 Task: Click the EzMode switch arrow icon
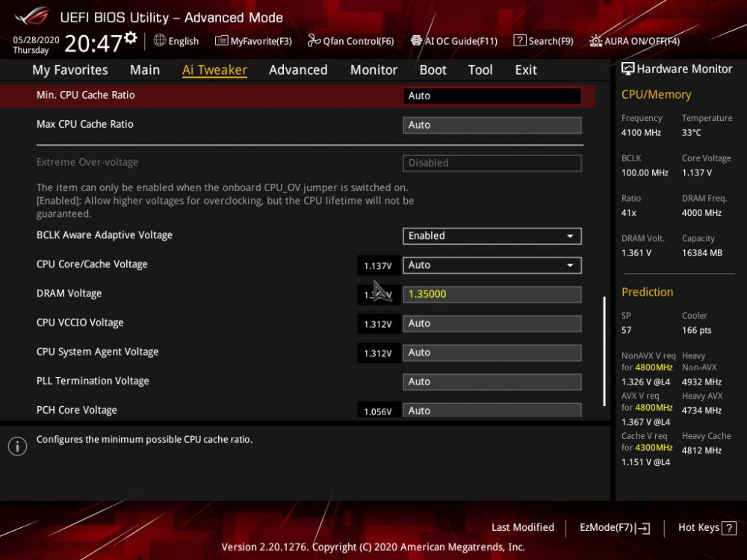tap(642, 528)
